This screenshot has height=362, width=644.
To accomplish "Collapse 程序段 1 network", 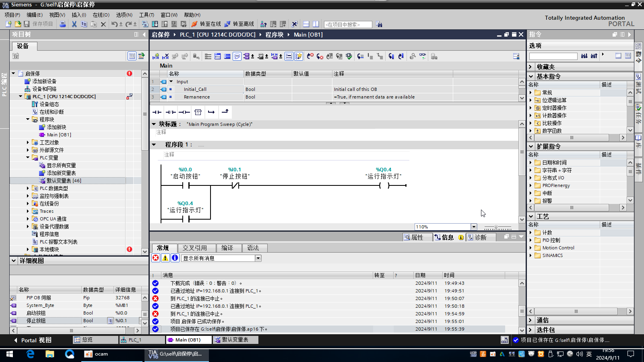I will [x=154, y=144].
